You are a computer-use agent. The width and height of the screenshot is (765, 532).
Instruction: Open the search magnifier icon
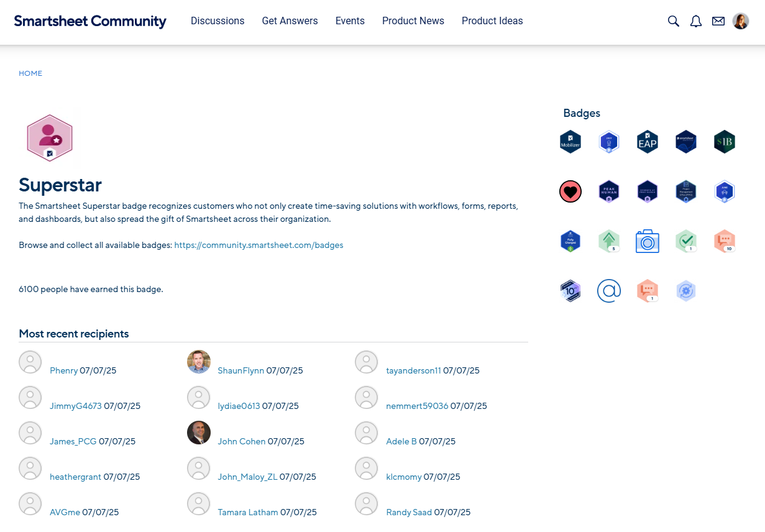(674, 21)
